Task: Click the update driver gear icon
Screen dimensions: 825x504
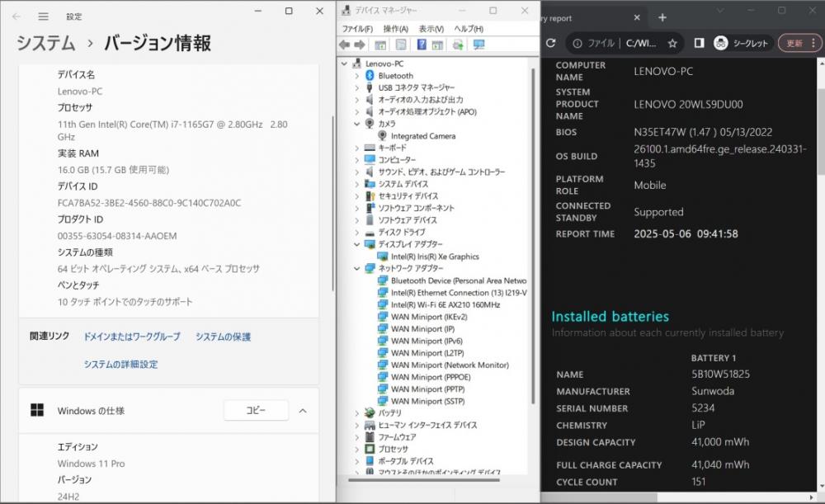Action: [458, 45]
